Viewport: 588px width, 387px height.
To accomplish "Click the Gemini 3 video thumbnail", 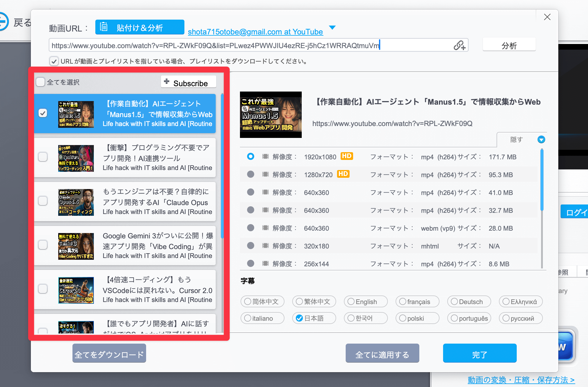I will 76,246.
